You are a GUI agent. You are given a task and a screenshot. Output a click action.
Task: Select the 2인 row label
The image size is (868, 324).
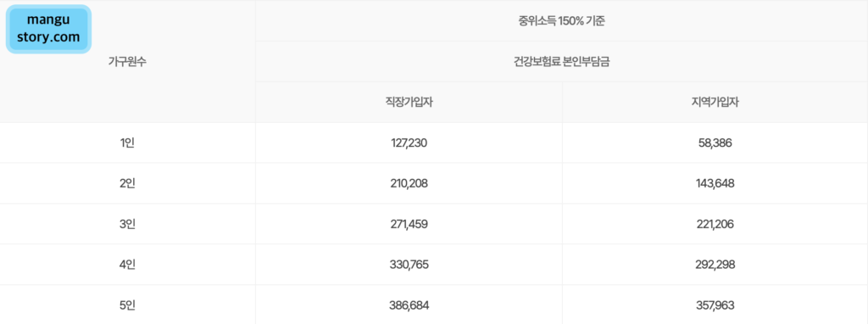(x=127, y=183)
